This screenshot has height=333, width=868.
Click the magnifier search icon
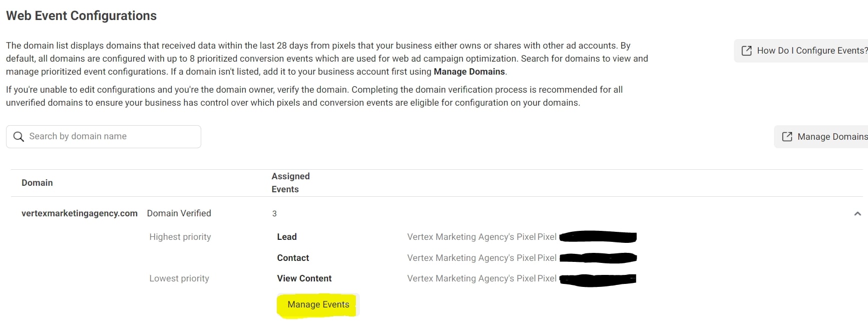(x=19, y=137)
